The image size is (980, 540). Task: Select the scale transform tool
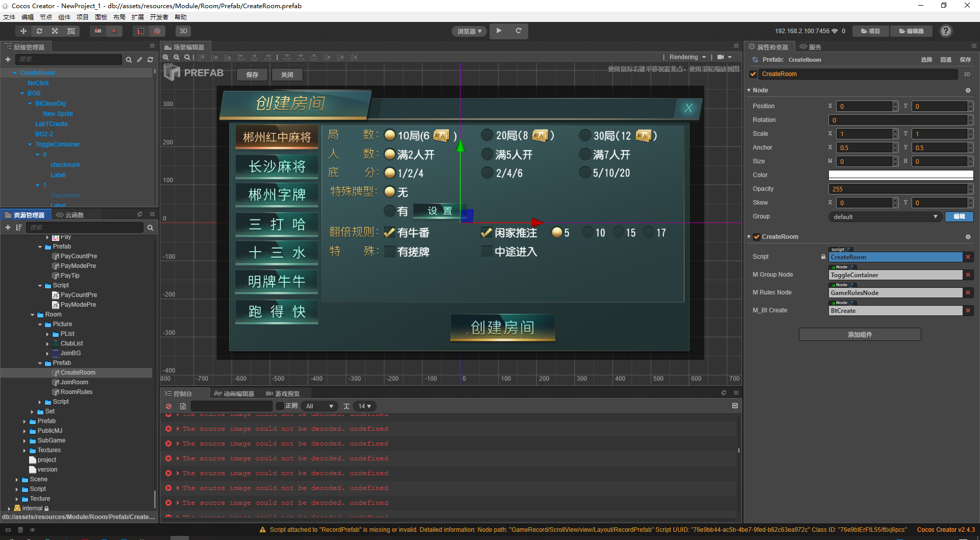[55, 31]
